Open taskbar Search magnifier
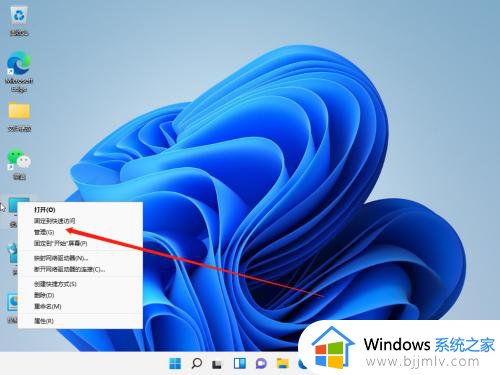 (197, 363)
